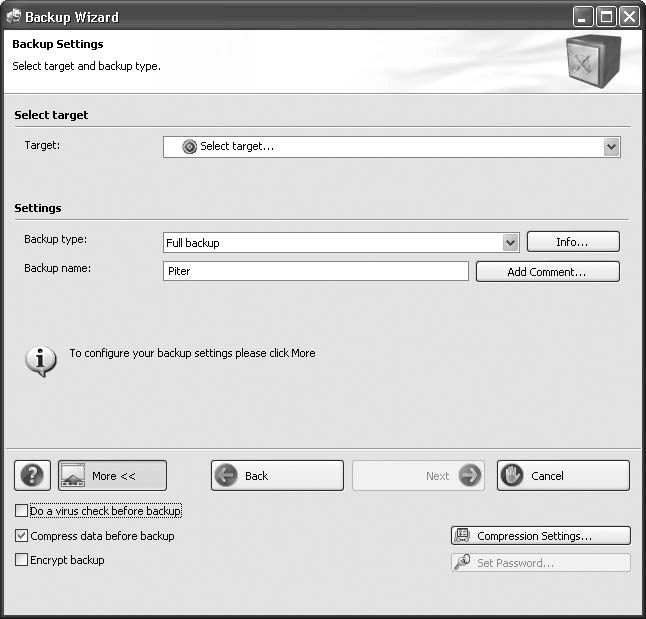
Task: Maximize the Backup Wizard window
Action: tap(607, 16)
